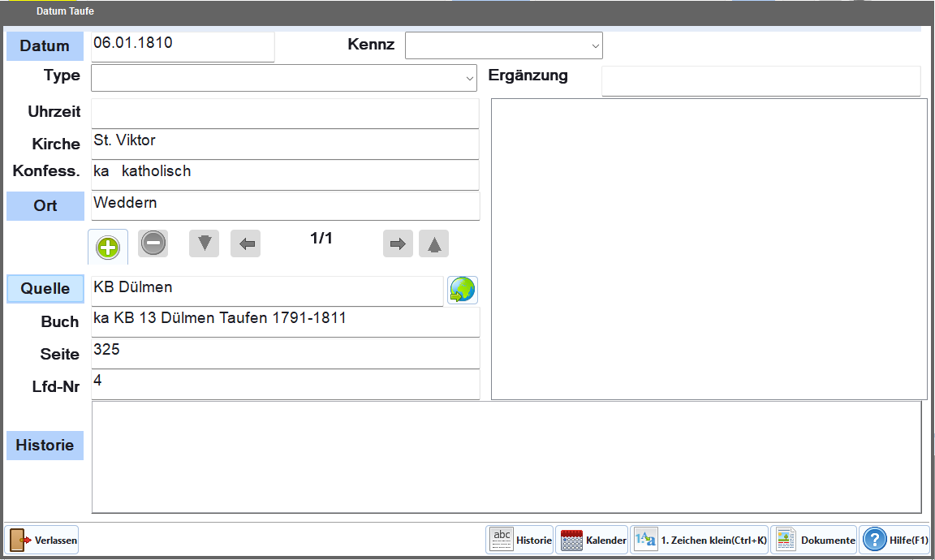Click the Datum field with 06.01.1810
The width and height of the screenshot is (935, 560).
183,46
